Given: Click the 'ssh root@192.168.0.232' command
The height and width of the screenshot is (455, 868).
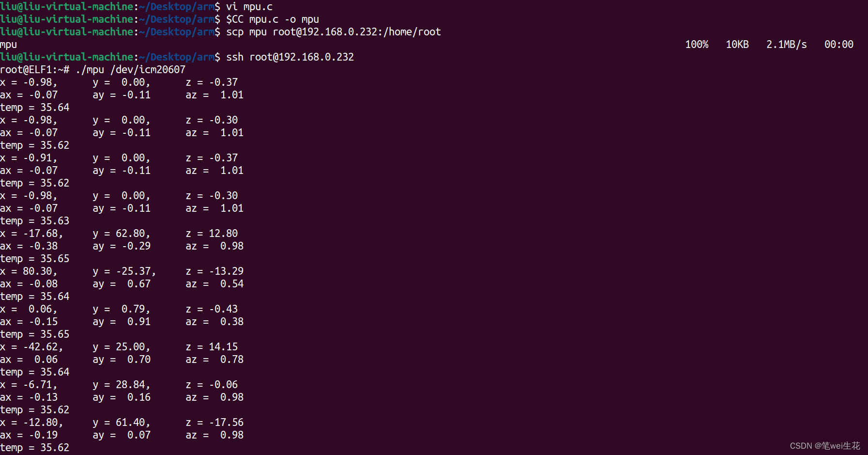Looking at the screenshot, I should [290, 57].
